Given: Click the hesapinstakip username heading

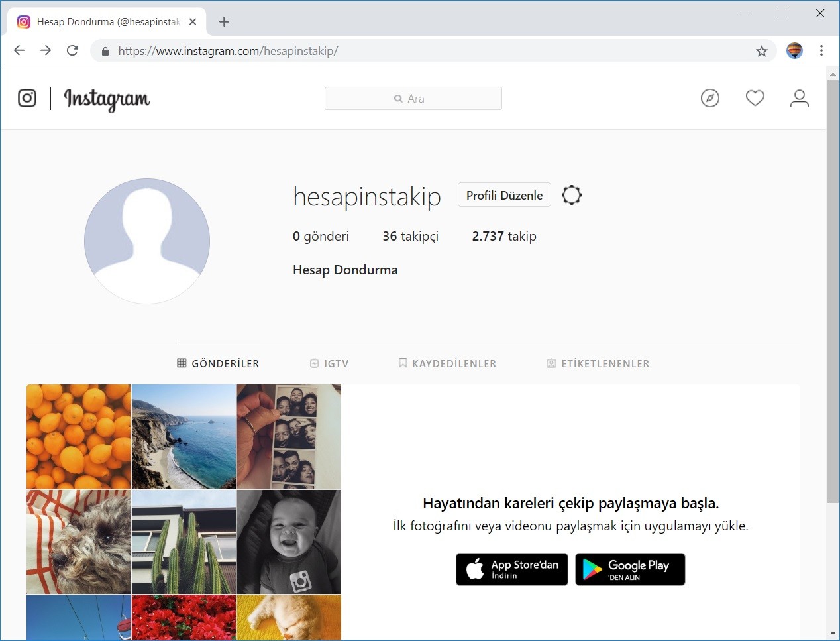Looking at the screenshot, I should pos(367,197).
